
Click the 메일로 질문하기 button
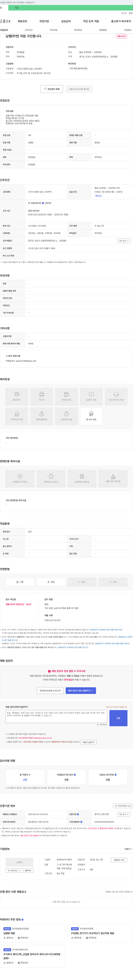point(89,742)
